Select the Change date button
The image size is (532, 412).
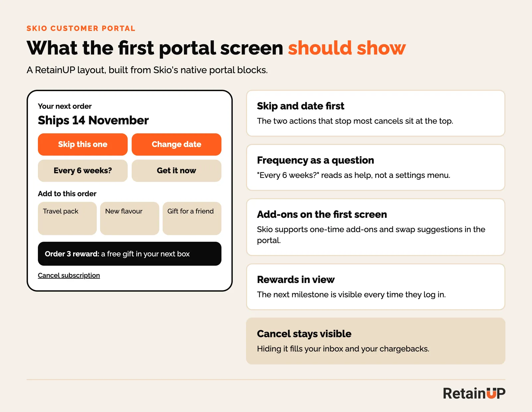tap(177, 144)
